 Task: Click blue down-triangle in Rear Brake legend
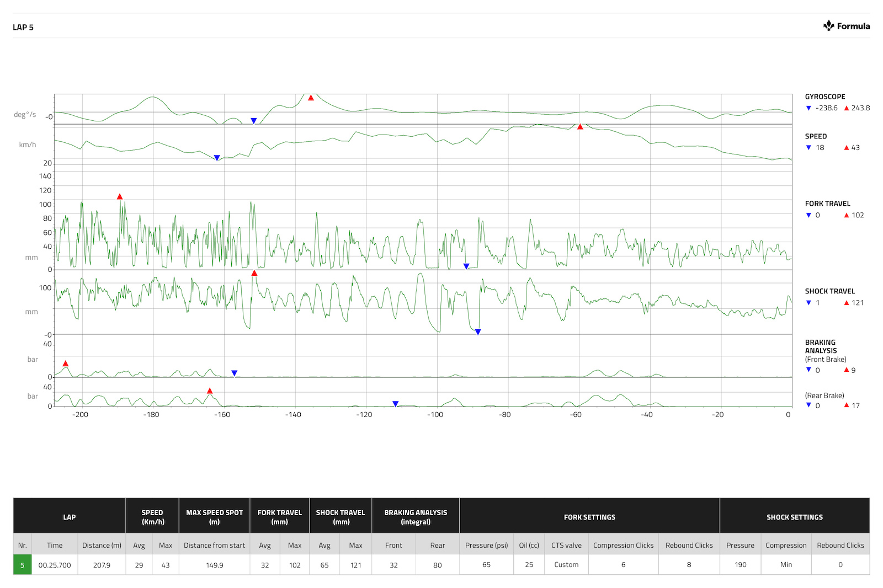[x=808, y=405]
